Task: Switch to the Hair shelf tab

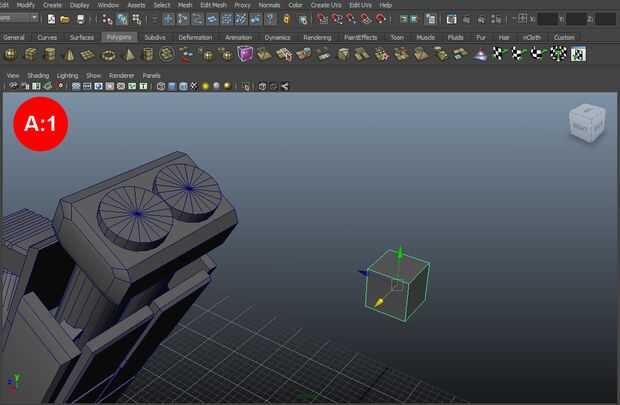Action: point(504,37)
